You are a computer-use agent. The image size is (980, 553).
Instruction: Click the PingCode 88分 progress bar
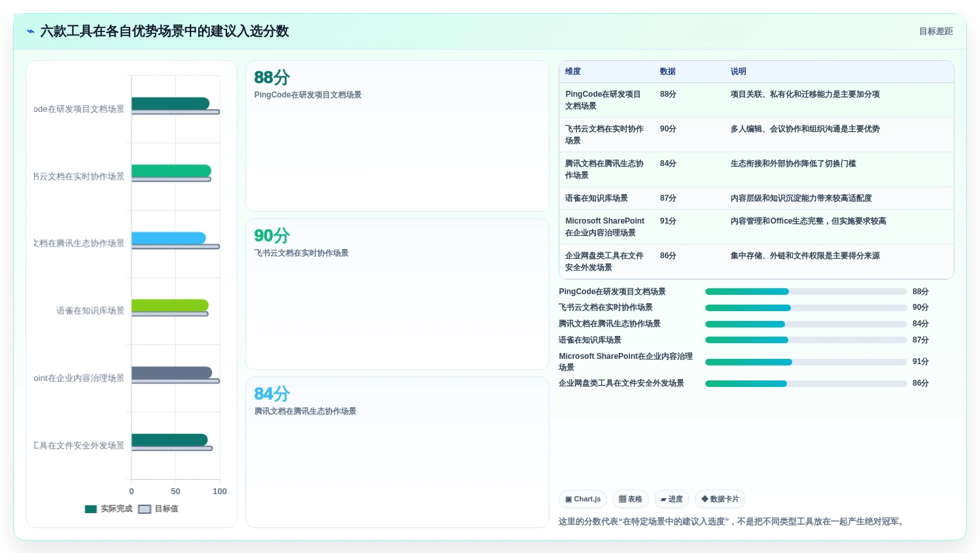coord(806,292)
